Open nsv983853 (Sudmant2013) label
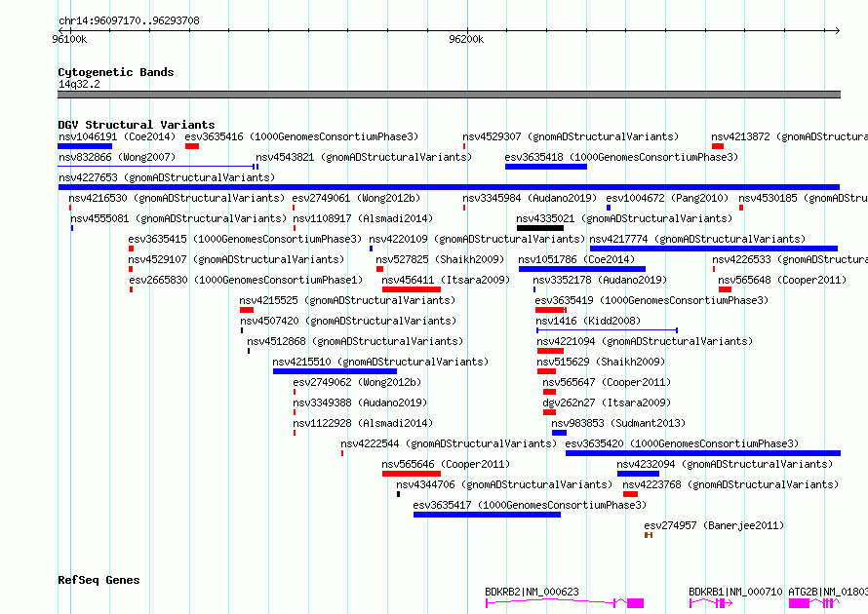 618,423
